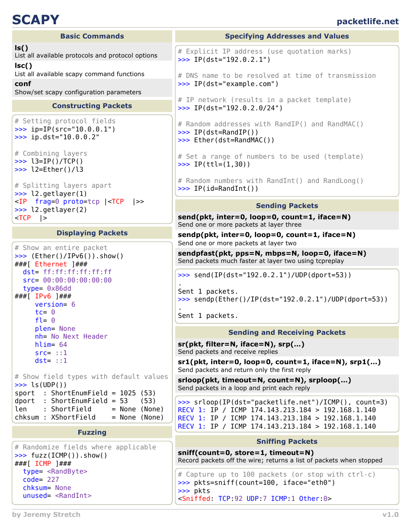Click the SCAPY title

[x=35, y=20]
